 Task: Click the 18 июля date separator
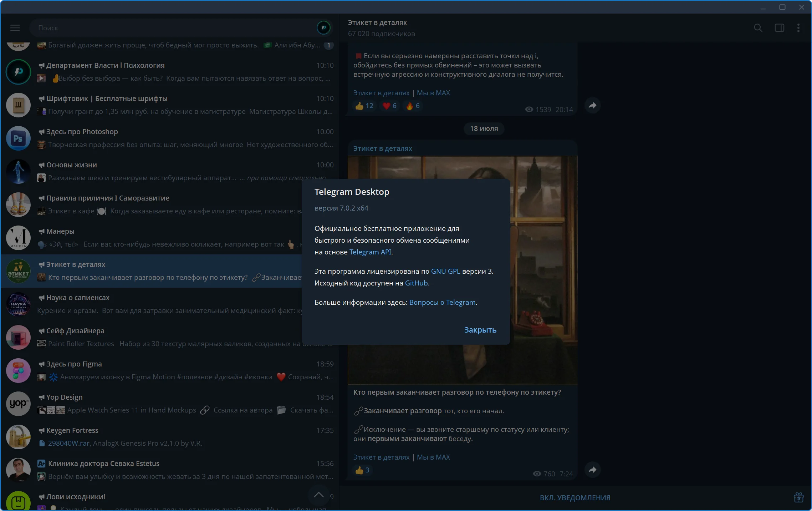point(484,128)
